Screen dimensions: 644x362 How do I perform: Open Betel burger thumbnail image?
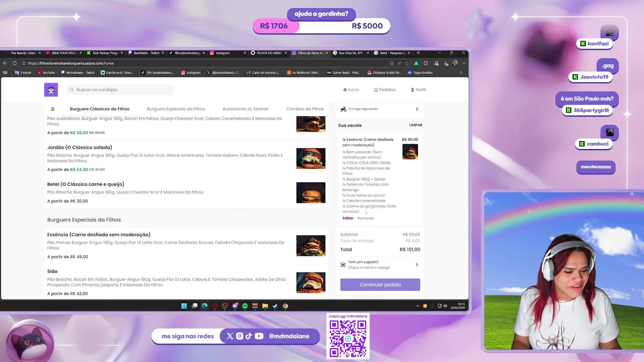click(x=311, y=193)
